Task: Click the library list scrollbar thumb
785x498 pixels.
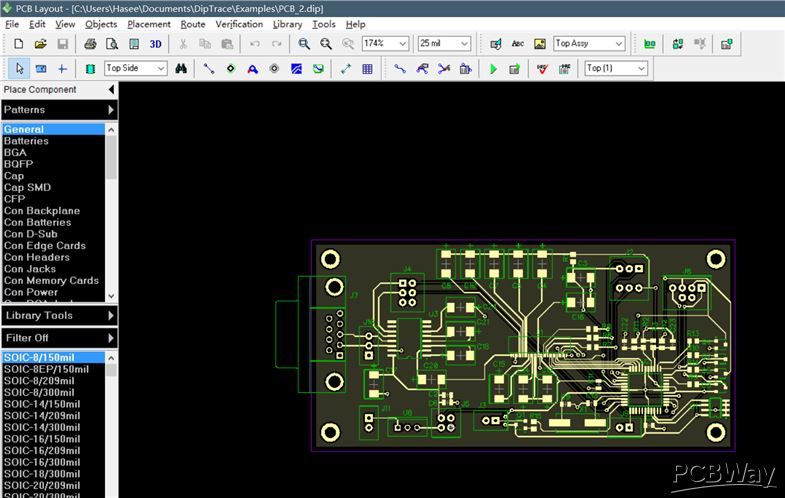Action: pyautogui.click(x=111, y=157)
